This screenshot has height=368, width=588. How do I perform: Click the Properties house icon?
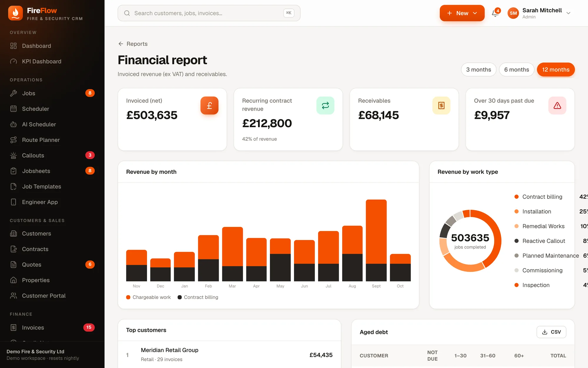tap(14, 280)
